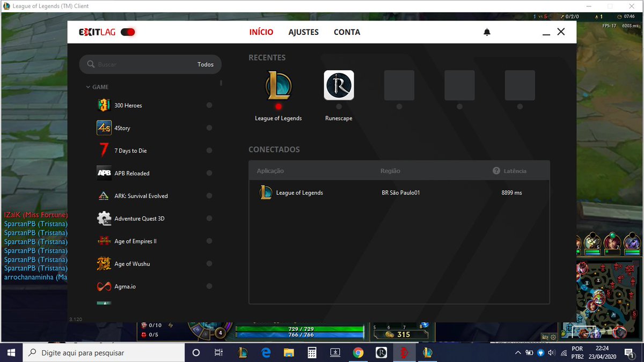Screen dimensions: 644x362
Task: Toggle the ExitLag main power switch
Action: click(x=128, y=32)
